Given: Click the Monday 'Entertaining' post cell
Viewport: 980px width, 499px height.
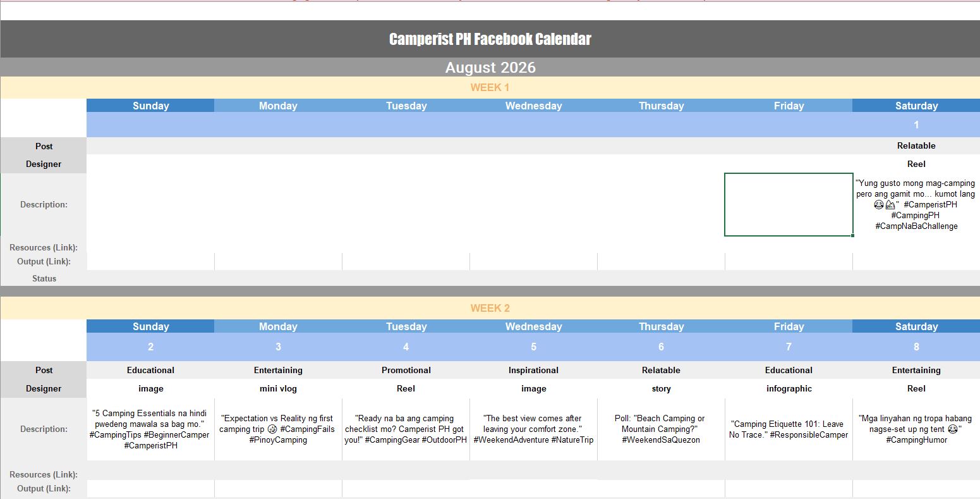Looking at the screenshot, I should [x=278, y=370].
